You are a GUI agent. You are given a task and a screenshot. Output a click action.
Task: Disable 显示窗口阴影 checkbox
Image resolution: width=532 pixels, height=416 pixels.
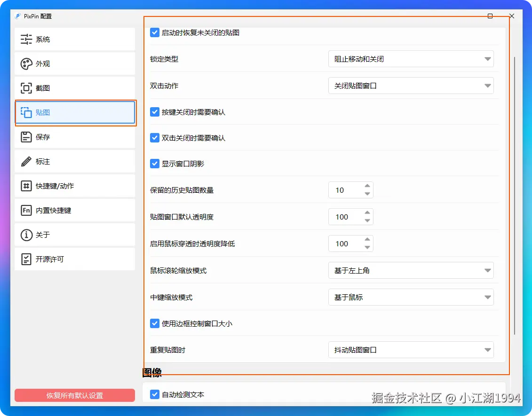[x=155, y=164]
